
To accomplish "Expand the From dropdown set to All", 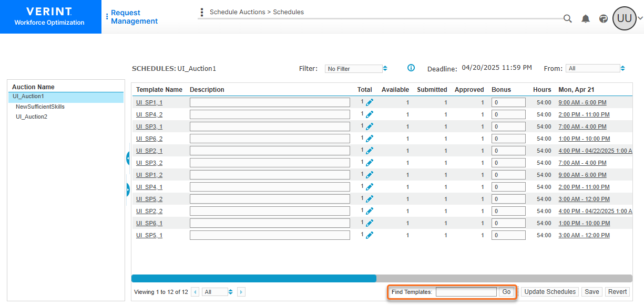I will 593,68.
